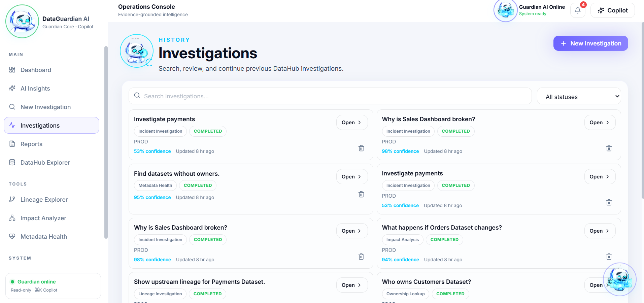This screenshot has width=644, height=303.
Task: Delete the Find datasets without owners investigation
Action: (x=361, y=194)
